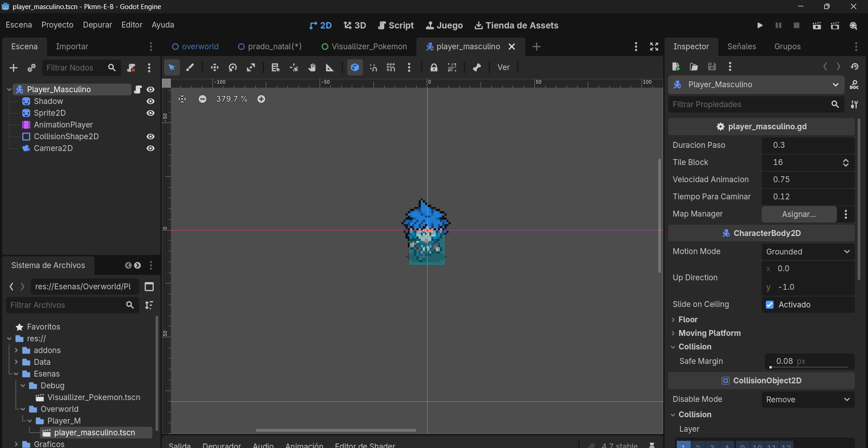868x448 pixels.
Task: Switch to the Señales tab
Action: click(x=741, y=47)
